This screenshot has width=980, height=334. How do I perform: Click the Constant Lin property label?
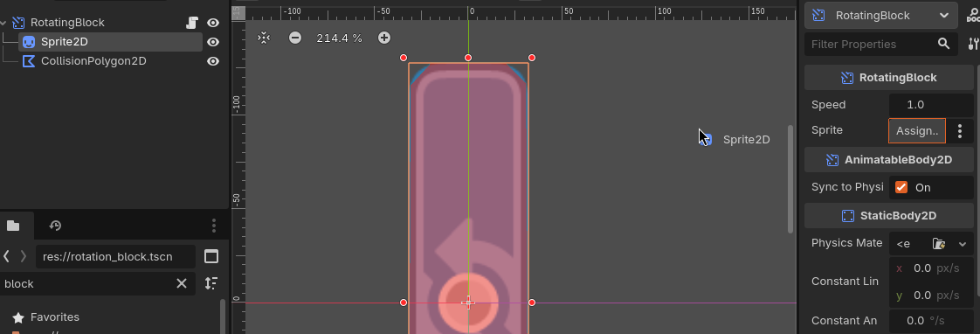tap(845, 282)
